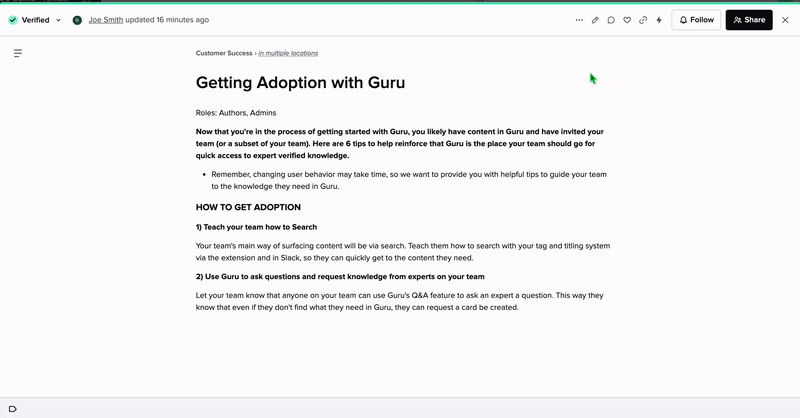Click the 'updated 16 minutes ago' text
Screen dimensions: 800x418
click(167, 20)
